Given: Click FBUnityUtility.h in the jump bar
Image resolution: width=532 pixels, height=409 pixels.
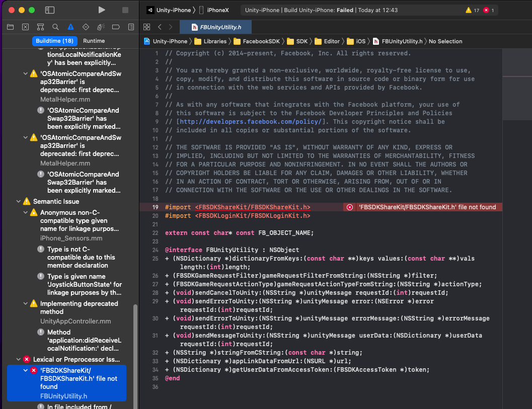Looking at the screenshot, I should (x=398, y=41).
